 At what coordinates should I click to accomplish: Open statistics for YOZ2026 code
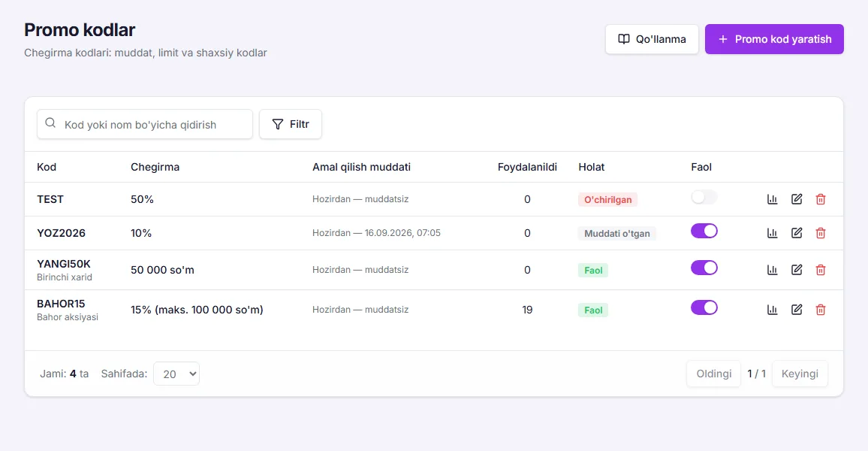(772, 233)
